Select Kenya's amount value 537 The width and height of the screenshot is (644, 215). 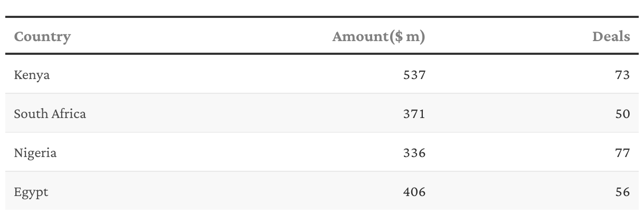414,75
